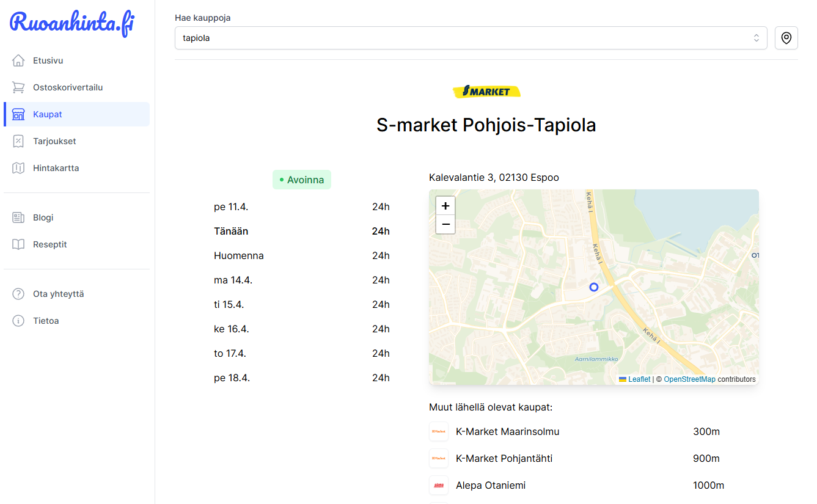Click the Tietoa info icon
Viewport: 817px width, 504px height.
[19, 321]
